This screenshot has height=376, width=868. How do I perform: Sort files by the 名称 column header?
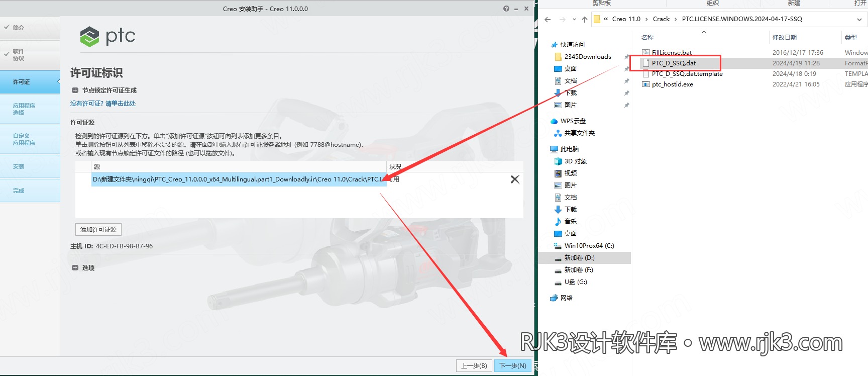(x=647, y=38)
